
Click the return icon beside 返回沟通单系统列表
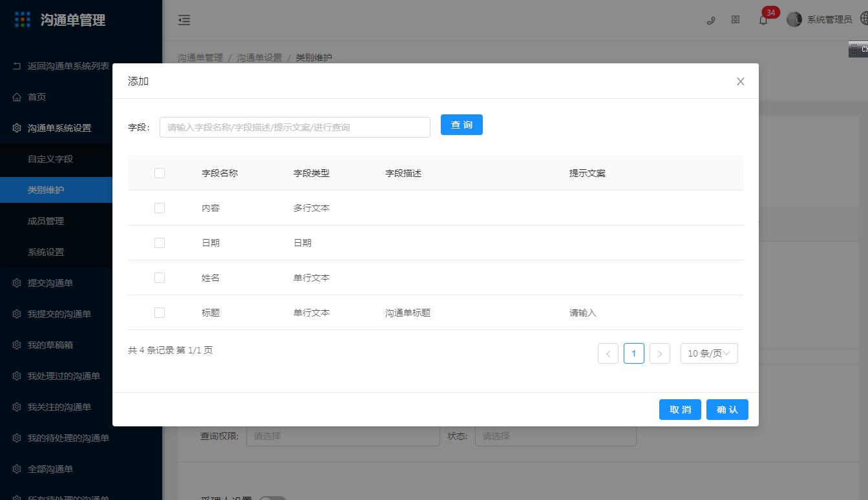pyautogui.click(x=17, y=66)
